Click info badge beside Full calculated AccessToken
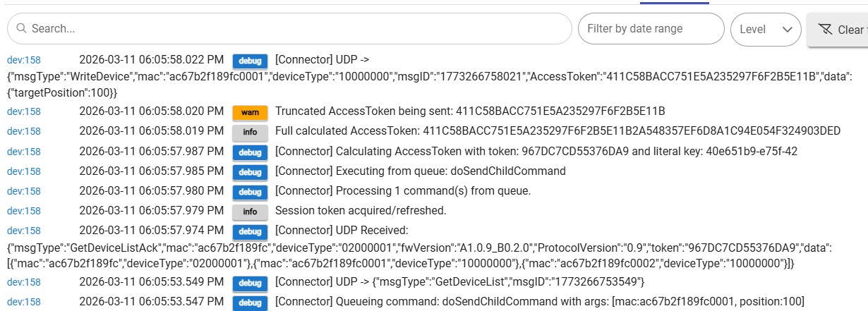Image resolution: width=868 pixels, height=311 pixels. point(250,131)
